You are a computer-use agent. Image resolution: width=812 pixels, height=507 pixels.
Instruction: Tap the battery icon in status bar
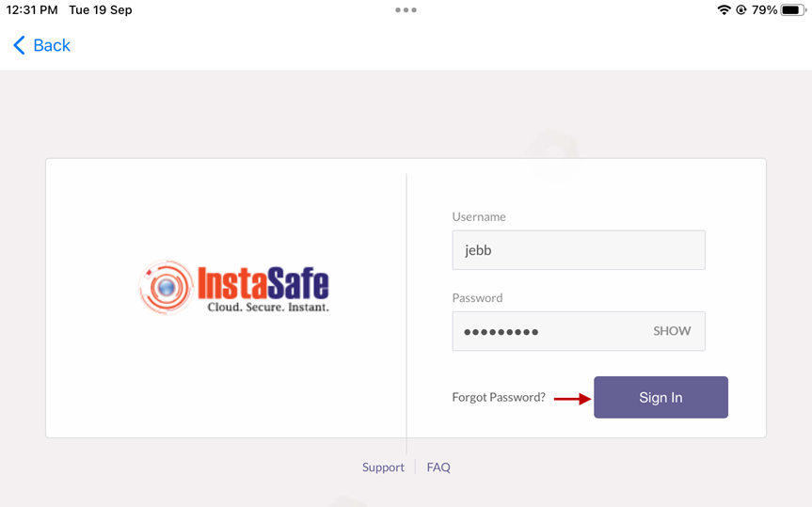click(x=793, y=9)
